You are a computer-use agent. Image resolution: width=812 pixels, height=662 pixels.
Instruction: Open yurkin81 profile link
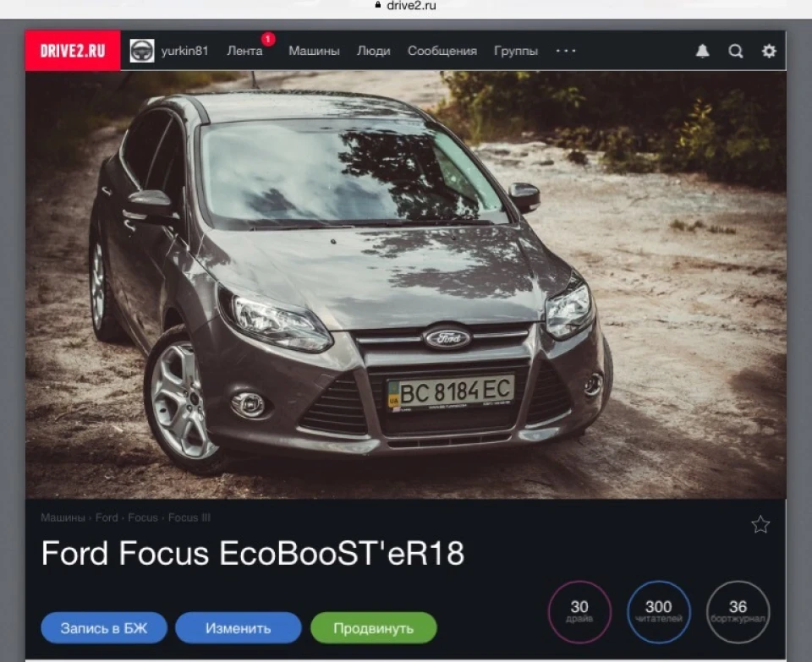click(184, 51)
